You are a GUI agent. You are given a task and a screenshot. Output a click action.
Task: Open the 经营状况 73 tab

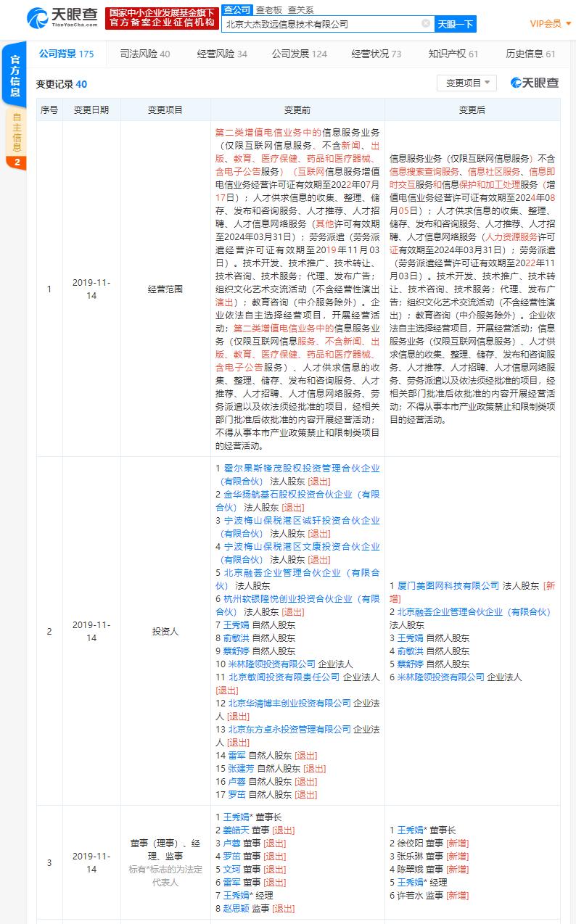pos(376,54)
